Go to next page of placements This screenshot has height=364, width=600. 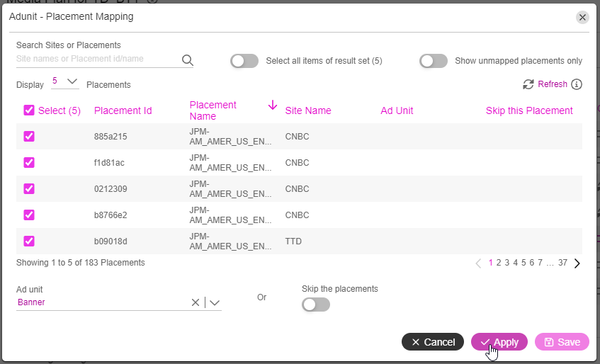(577, 263)
